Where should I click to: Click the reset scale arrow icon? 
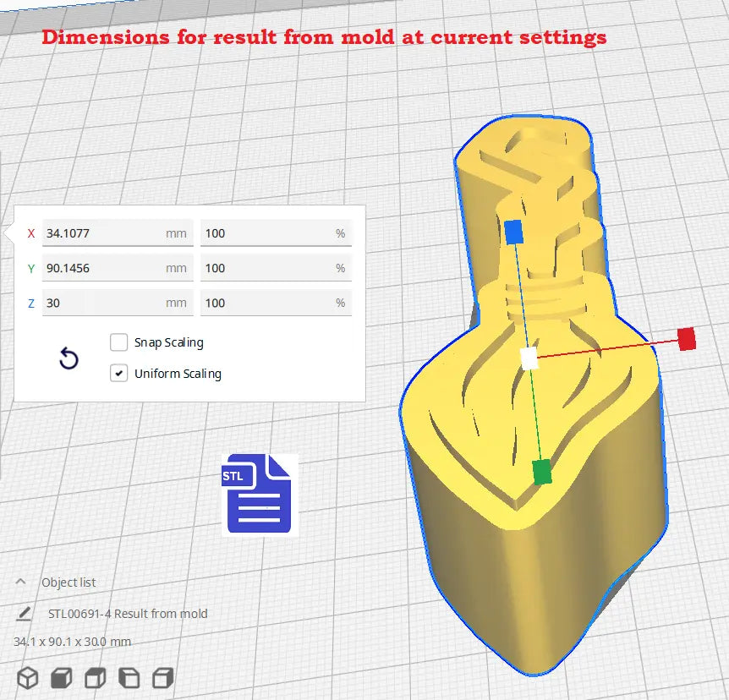[x=69, y=358]
